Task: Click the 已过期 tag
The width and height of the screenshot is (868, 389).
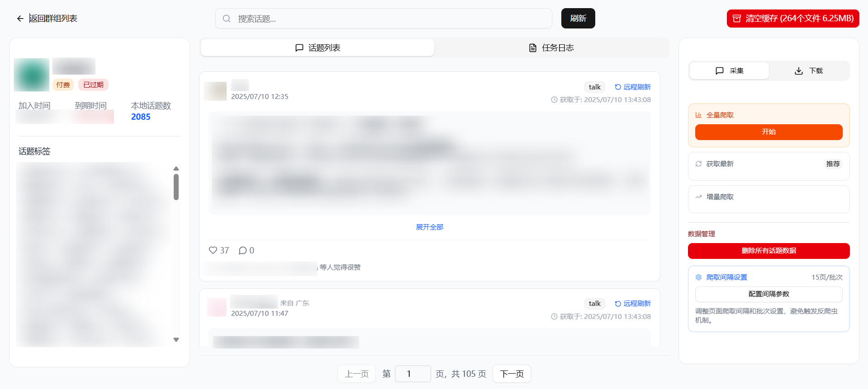Action: coord(93,85)
